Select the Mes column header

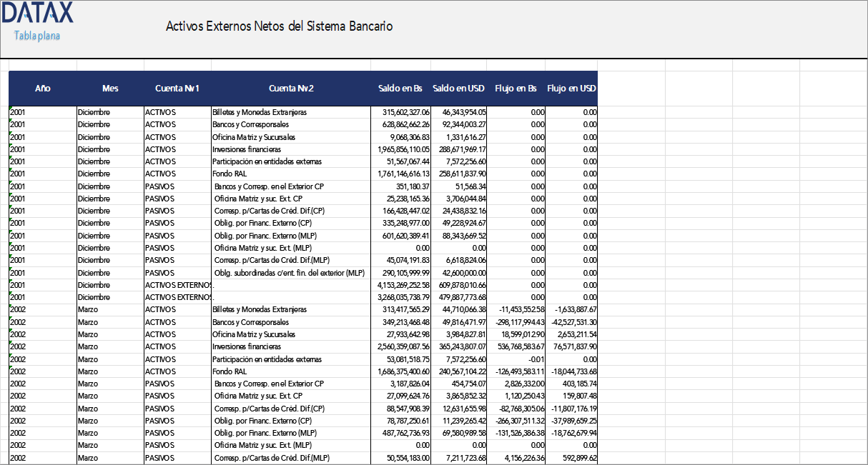click(x=109, y=89)
